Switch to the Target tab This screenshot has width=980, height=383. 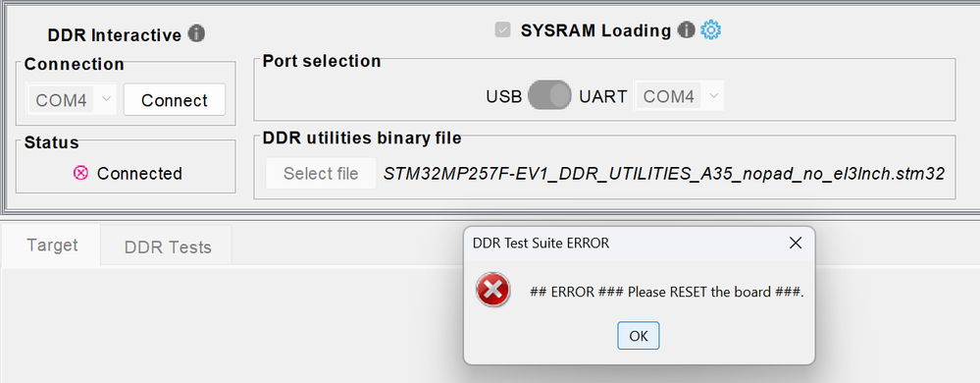(x=52, y=246)
